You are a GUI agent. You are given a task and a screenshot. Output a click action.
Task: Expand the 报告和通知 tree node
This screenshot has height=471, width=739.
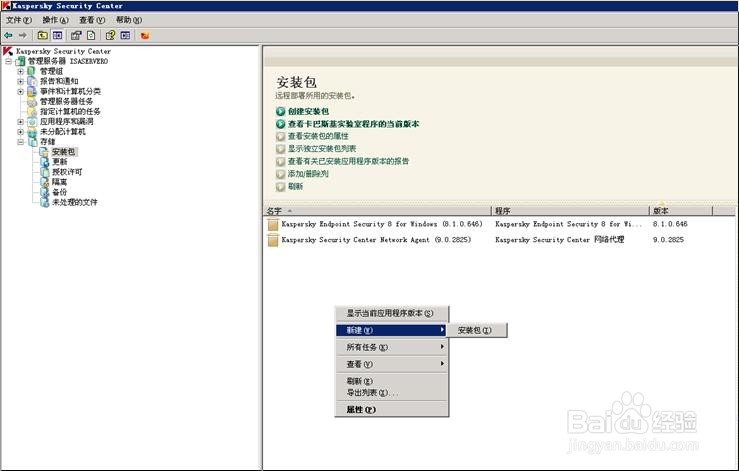(x=20, y=81)
